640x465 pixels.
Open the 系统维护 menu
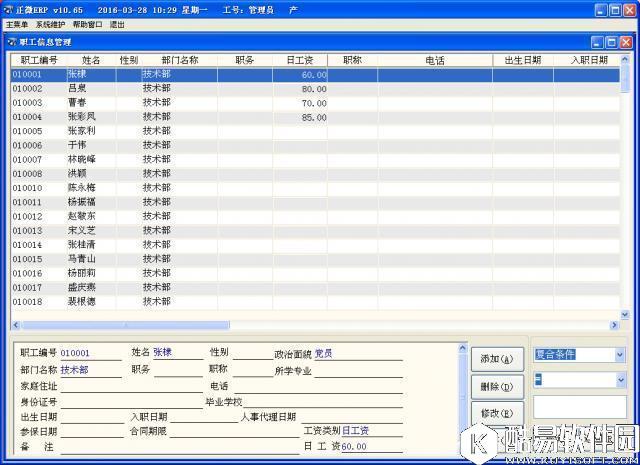tap(50, 24)
